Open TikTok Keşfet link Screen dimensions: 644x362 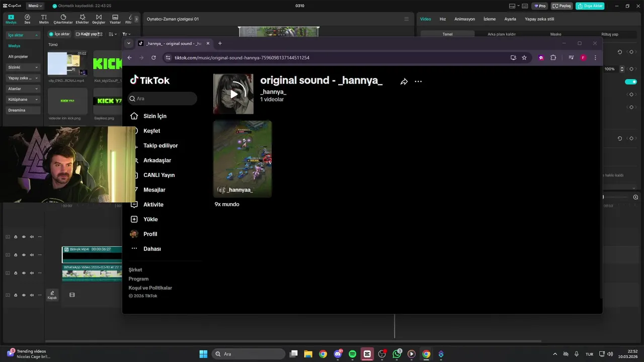click(151, 131)
